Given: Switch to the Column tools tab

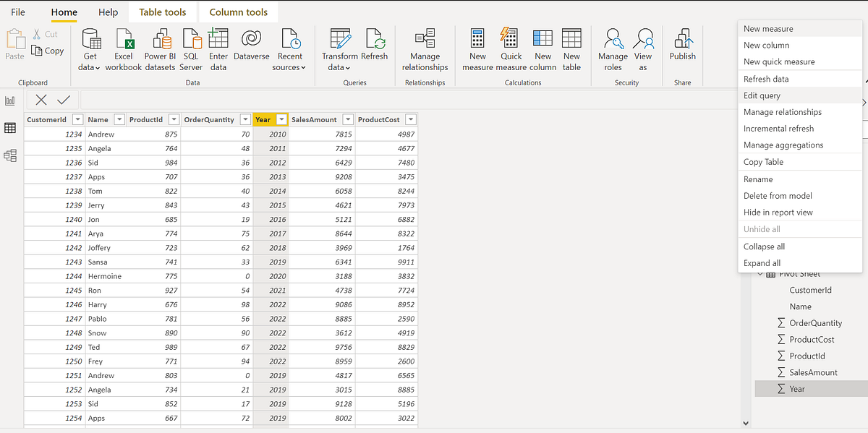Looking at the screenshot, I should pyautogui.click(x=238, y=12).
